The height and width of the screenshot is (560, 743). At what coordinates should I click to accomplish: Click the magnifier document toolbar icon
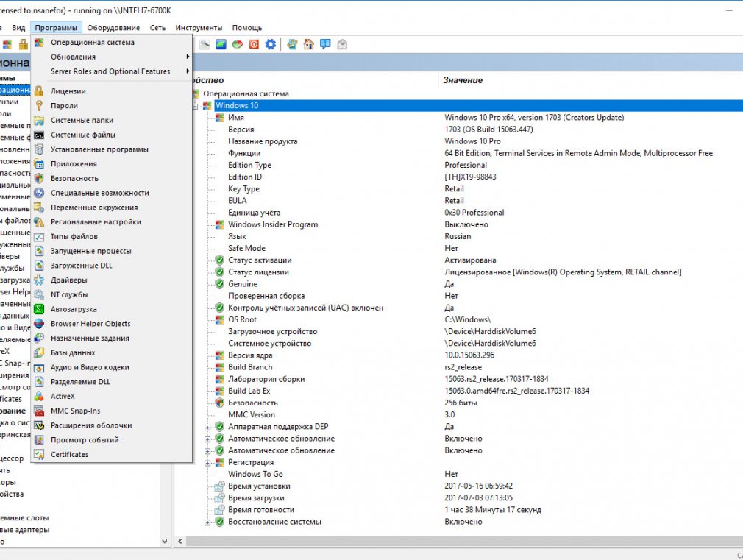(205, 45)
